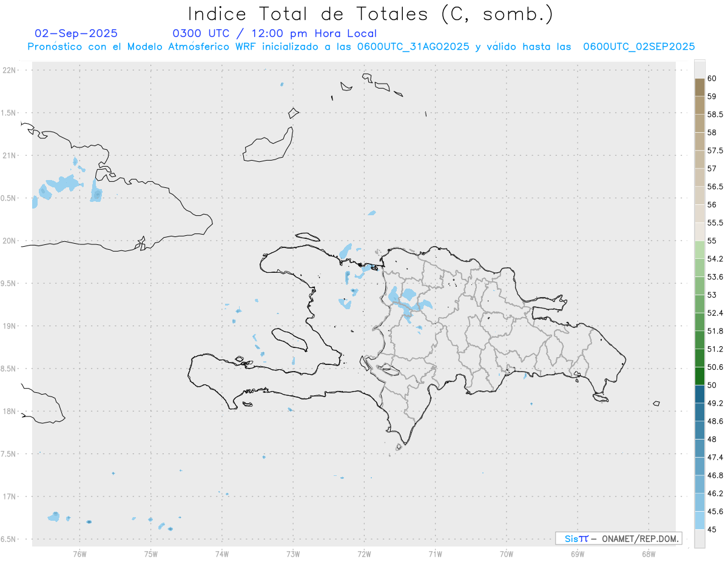Click the colorbar value "50.6"
This screenshot has height=562, width=728.
point(715,367)
